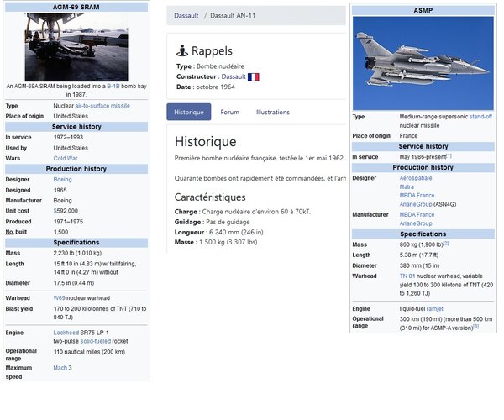The width and height of the screenshot is (504, 420).
Task: Click the Dassault AN-11 breadcrumb entry
Action: coord(233,15)
